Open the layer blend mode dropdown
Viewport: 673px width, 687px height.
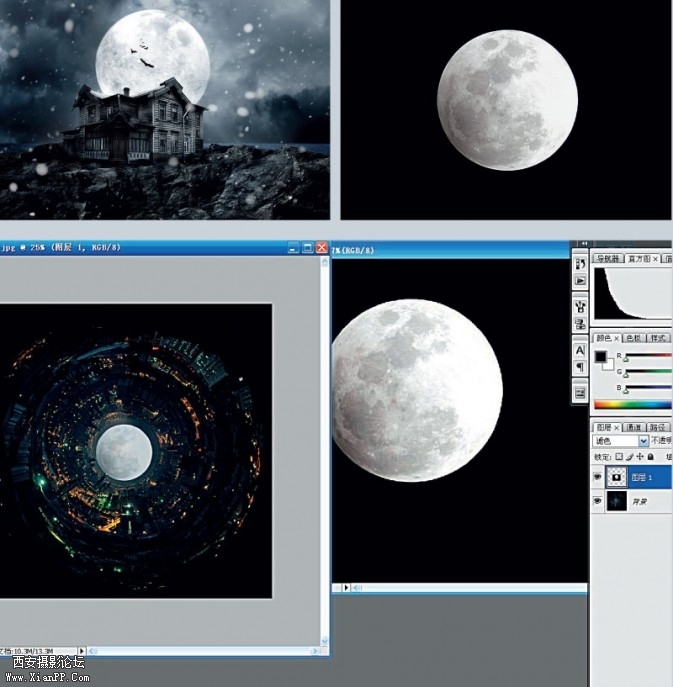click(x=620, y=441)
